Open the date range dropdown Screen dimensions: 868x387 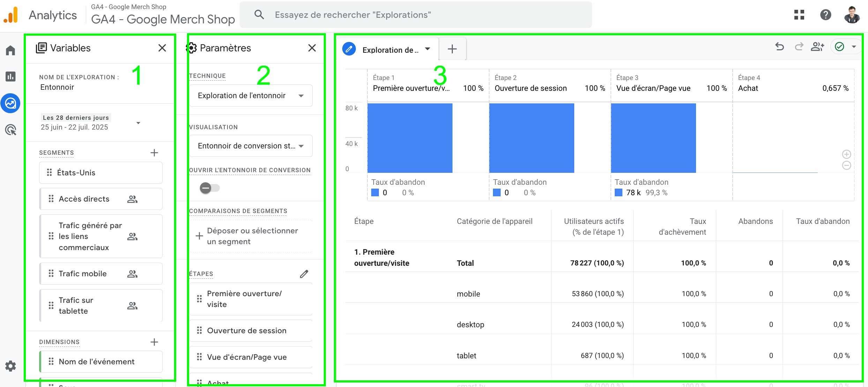[138, 123]
